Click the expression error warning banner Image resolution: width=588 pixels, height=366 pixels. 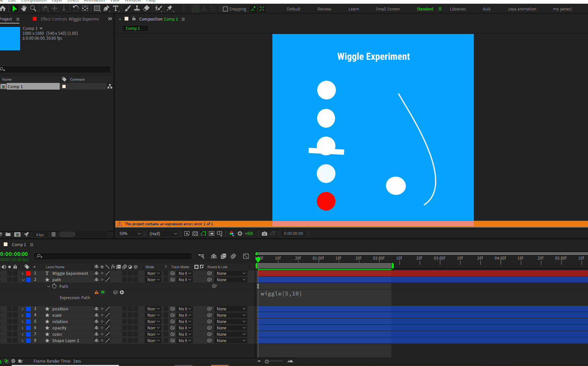(351, 224)
